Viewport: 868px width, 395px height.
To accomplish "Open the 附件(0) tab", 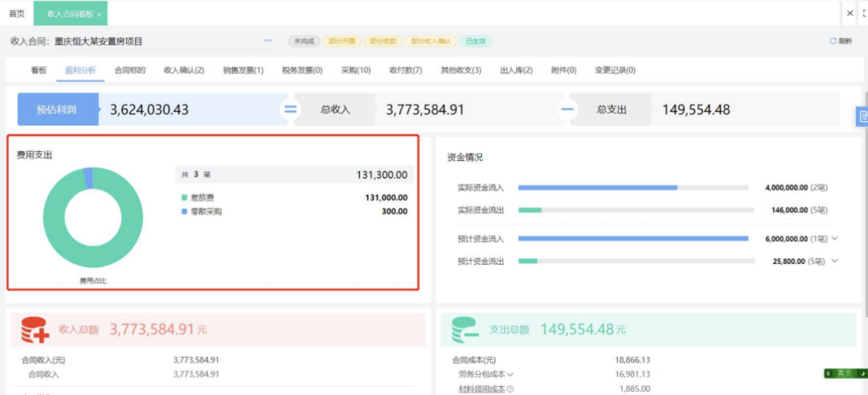I will tap(563, 70).
